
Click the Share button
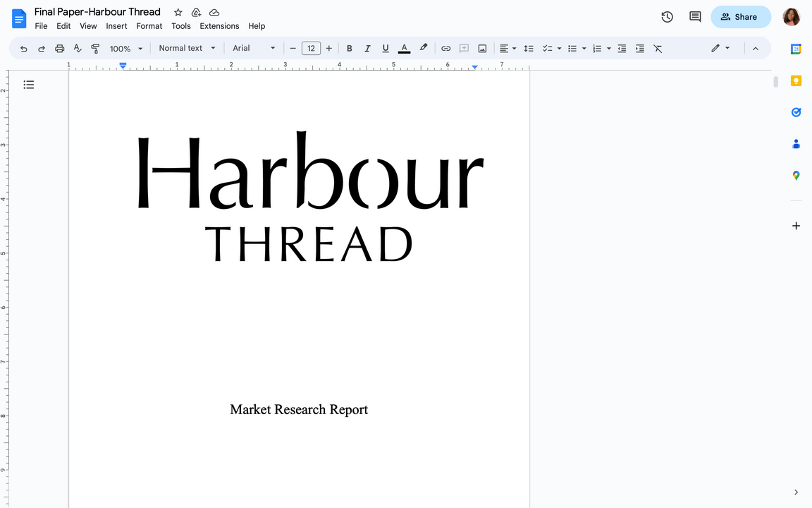[x=740, y=17]
